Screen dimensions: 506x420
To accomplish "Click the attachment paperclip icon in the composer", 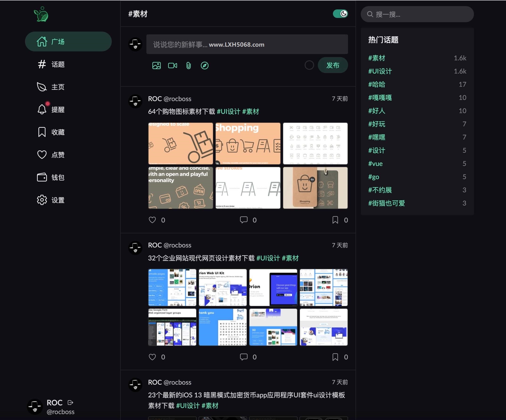I will (x=188, y=65).
